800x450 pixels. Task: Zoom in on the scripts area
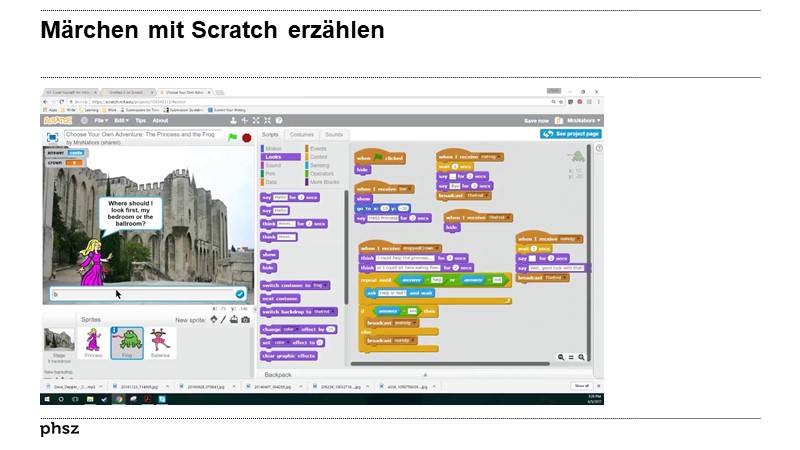pos(581,357)
